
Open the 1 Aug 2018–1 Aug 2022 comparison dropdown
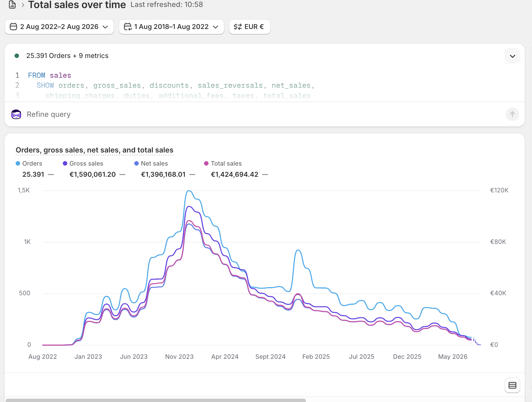[171, 27]
